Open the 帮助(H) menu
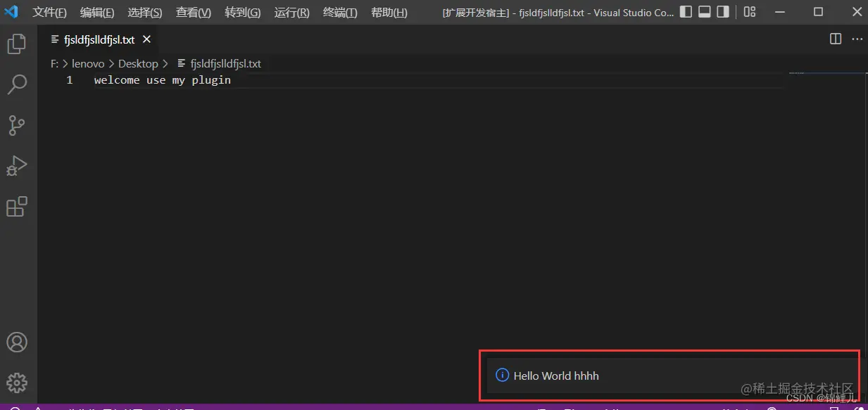868x410 pixels. (389, 13)
